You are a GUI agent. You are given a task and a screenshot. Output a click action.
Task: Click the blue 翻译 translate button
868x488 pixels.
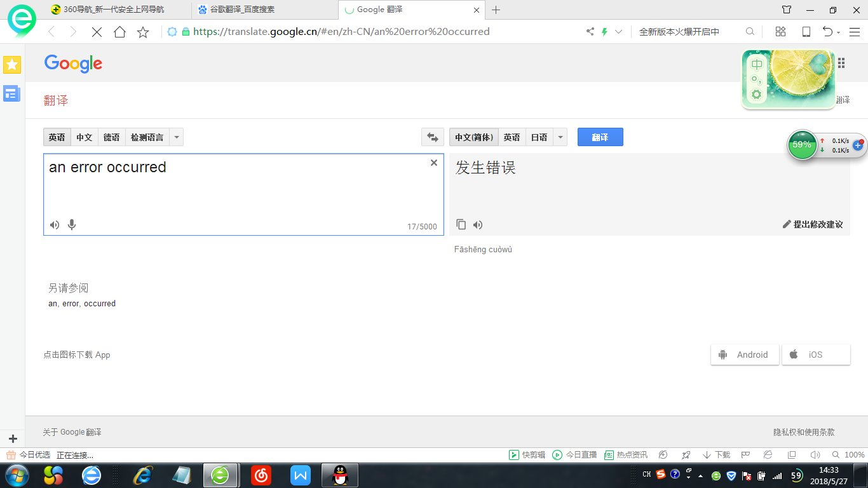tap(600, 137)
